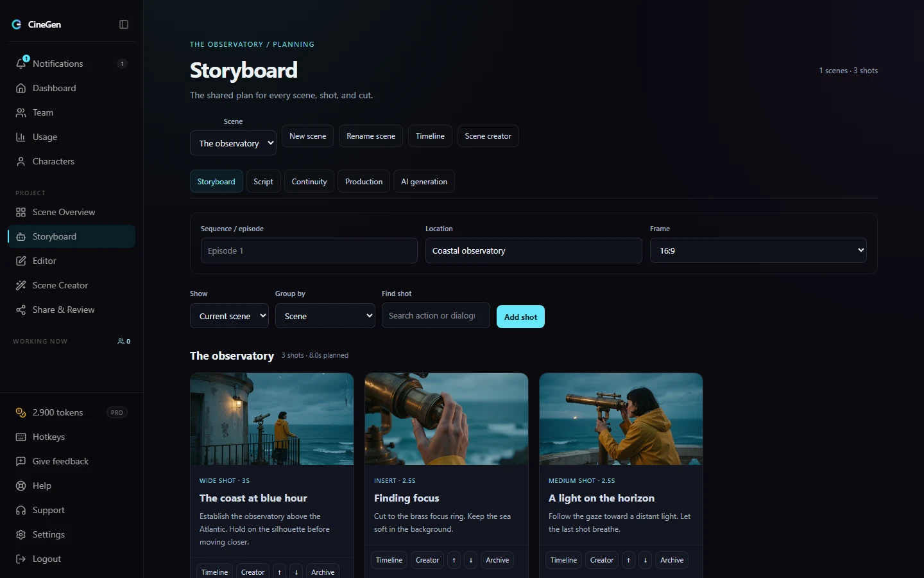Open the Show Current scene dropdown

point(229,316)
